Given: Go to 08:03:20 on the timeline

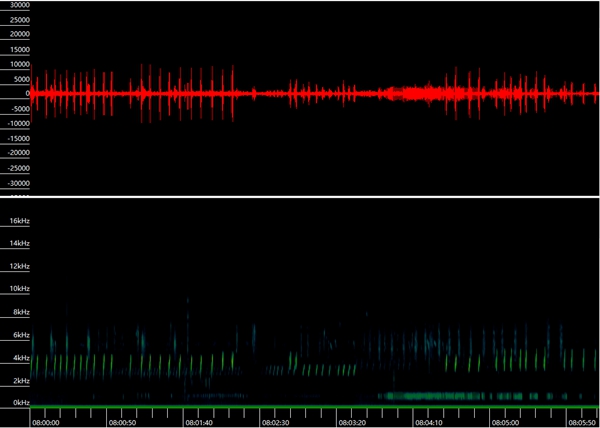Looking at the screenshot, I should [352, 422].
